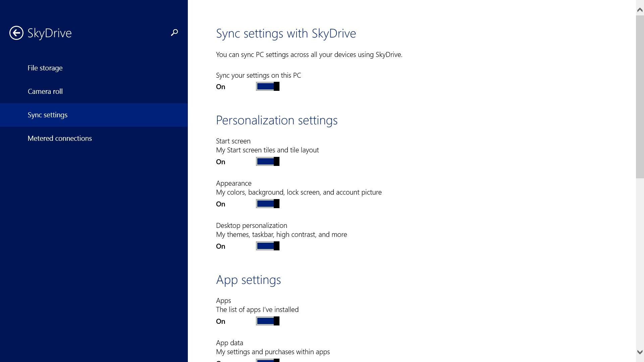This screenshot has width=644, height=362.
Task: Select the Sync settings menu item
Action: tap(48, 115)
